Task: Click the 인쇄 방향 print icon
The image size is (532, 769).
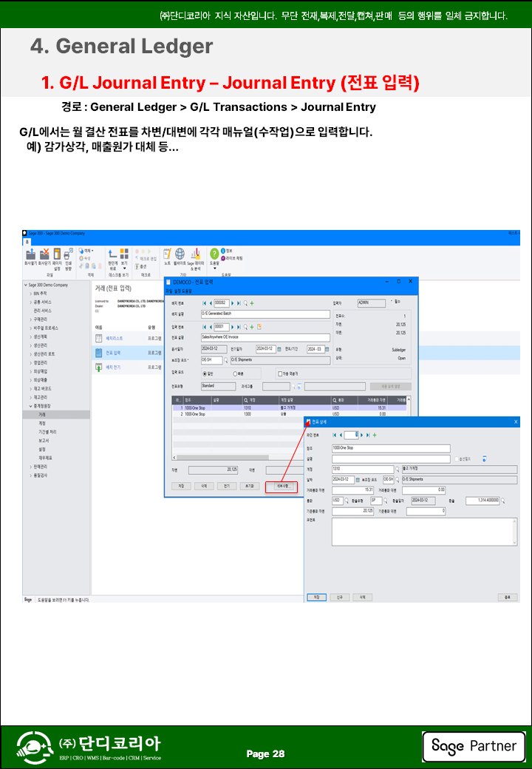Action: [68, 254]
